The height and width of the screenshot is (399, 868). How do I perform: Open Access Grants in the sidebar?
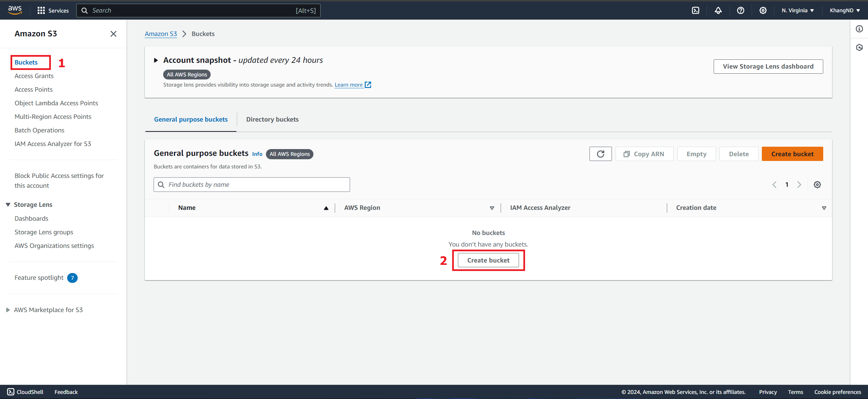coord(34,76)
